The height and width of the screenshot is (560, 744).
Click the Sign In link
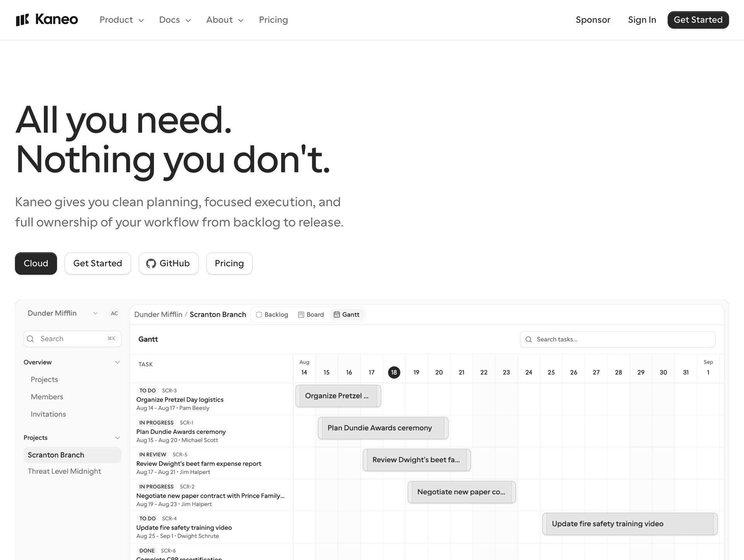(642, 20)
